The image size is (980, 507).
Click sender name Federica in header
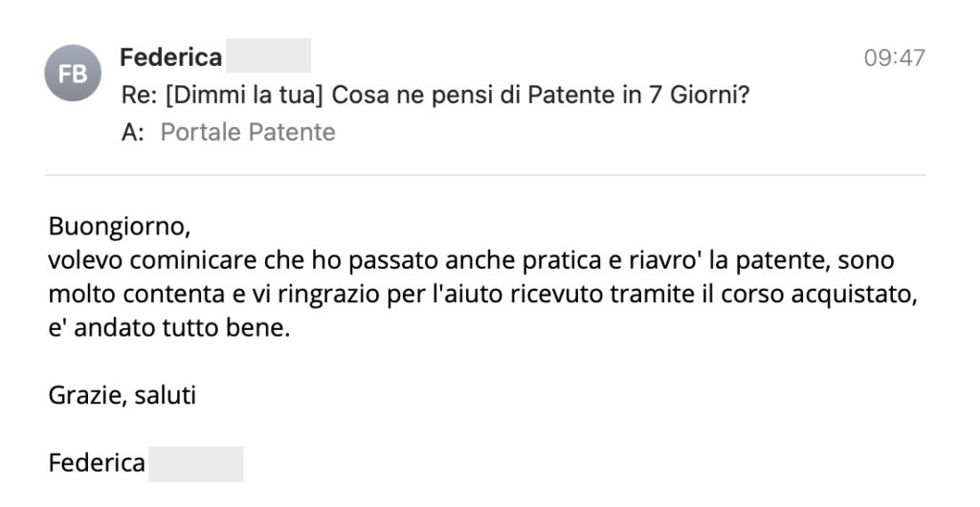click(170, 57)
